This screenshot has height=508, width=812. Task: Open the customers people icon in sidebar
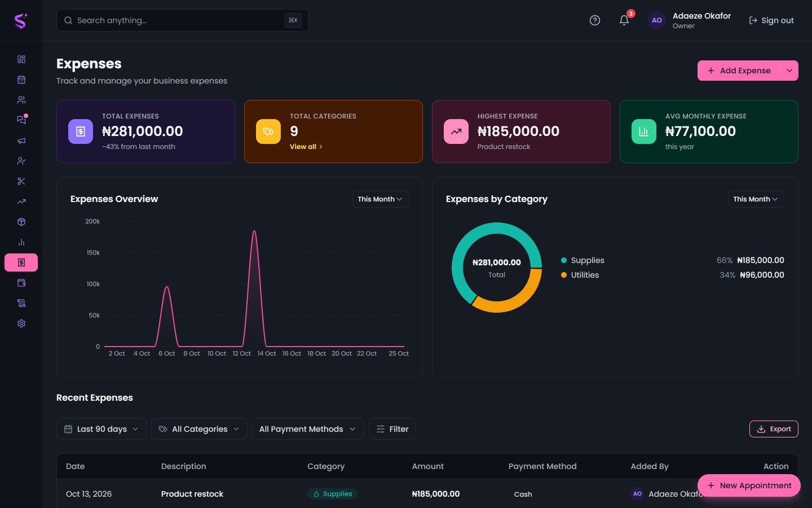point(21,100)
